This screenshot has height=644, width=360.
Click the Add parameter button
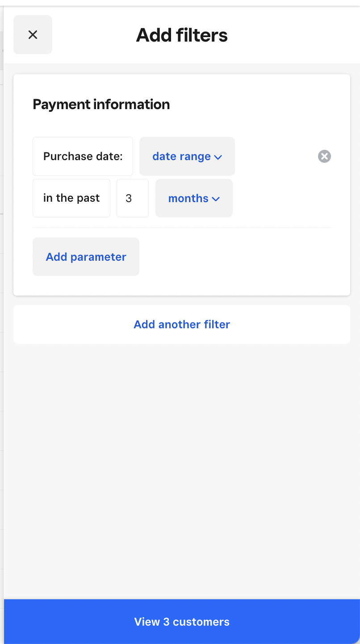pos(86,257)
